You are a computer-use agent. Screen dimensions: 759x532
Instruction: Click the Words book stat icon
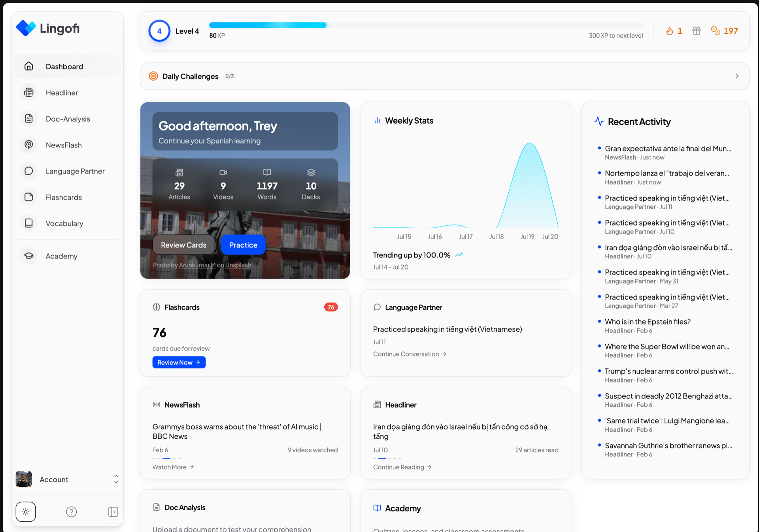(x=267, y=172)
